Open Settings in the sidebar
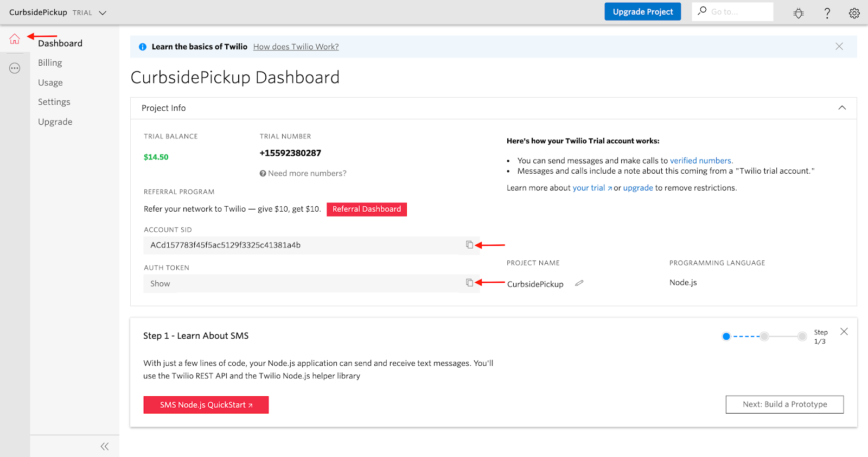Screen dimensions: 868x457 [x=54, y=102]
